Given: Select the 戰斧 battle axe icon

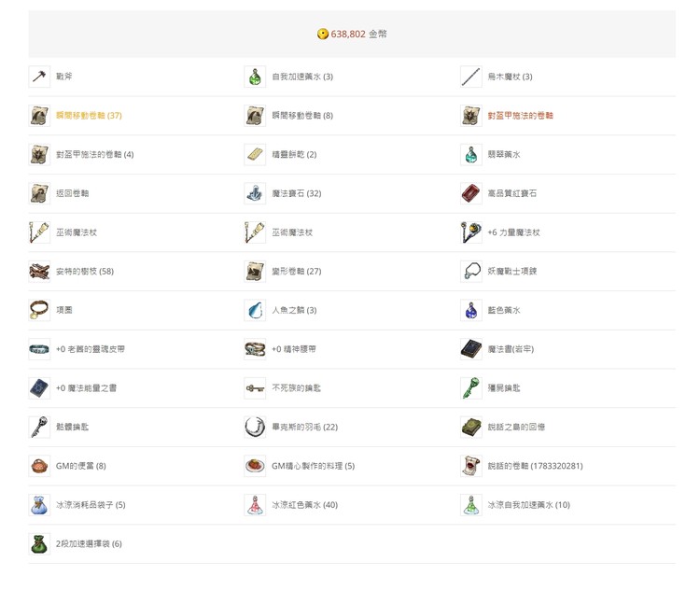Looking at the screenshot, I should [39, 77].
